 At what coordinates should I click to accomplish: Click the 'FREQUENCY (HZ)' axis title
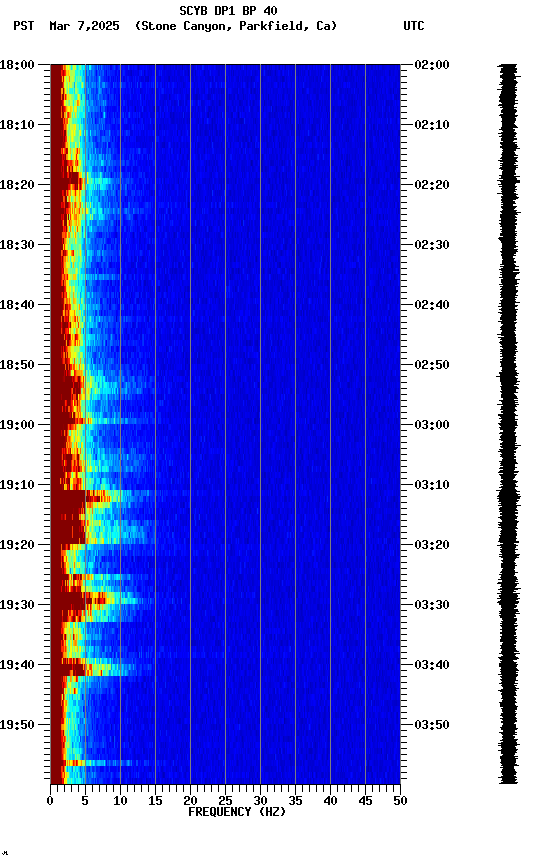(237, 813)
